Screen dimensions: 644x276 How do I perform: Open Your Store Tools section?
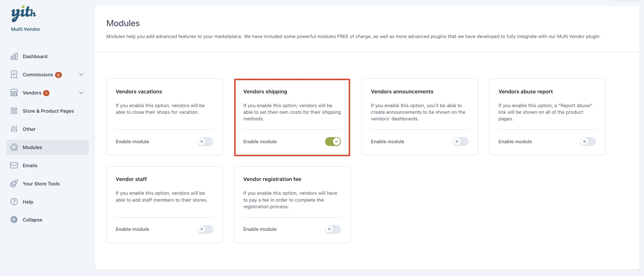48,184
